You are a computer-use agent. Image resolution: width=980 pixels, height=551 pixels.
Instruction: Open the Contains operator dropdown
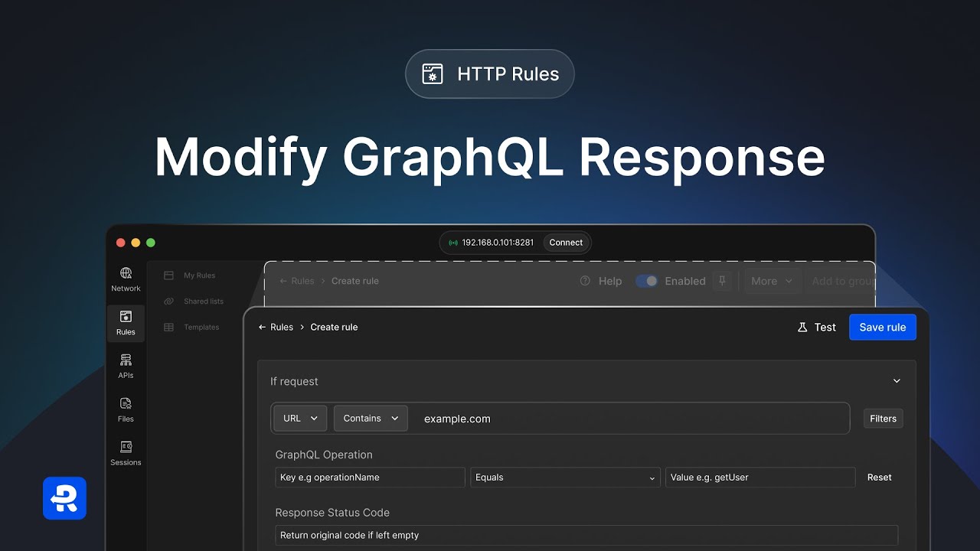pos(371,419)
